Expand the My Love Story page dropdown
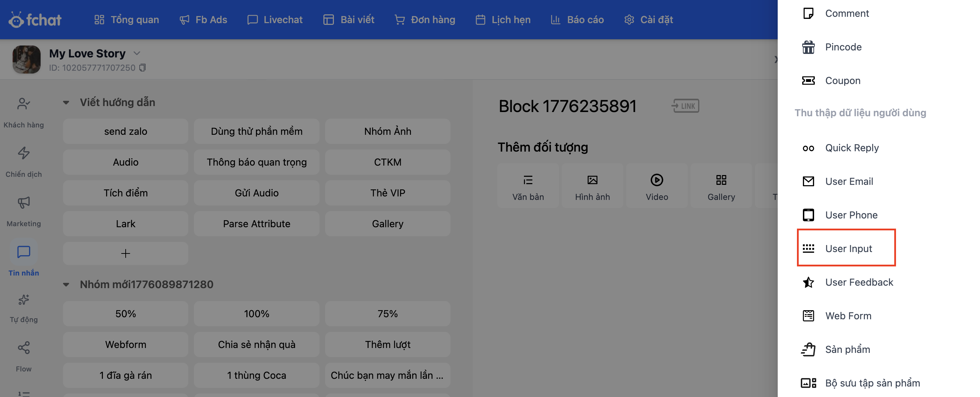The image size is (980, 397). click(x=137, y=53)
